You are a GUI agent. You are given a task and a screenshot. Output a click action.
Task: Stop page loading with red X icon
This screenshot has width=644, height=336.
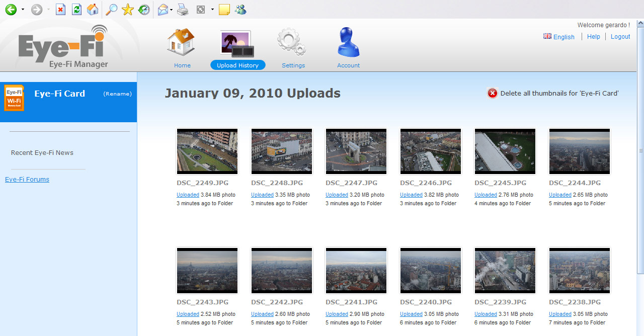click(60, 9)
